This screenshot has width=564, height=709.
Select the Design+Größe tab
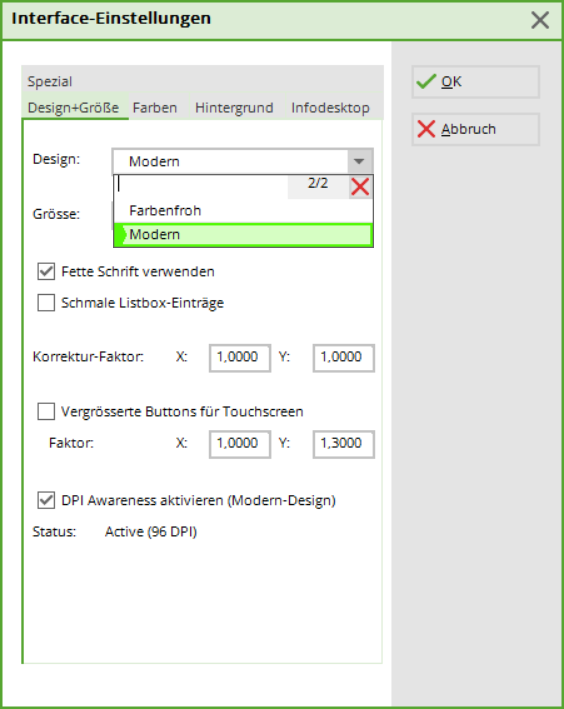(73, 108)
